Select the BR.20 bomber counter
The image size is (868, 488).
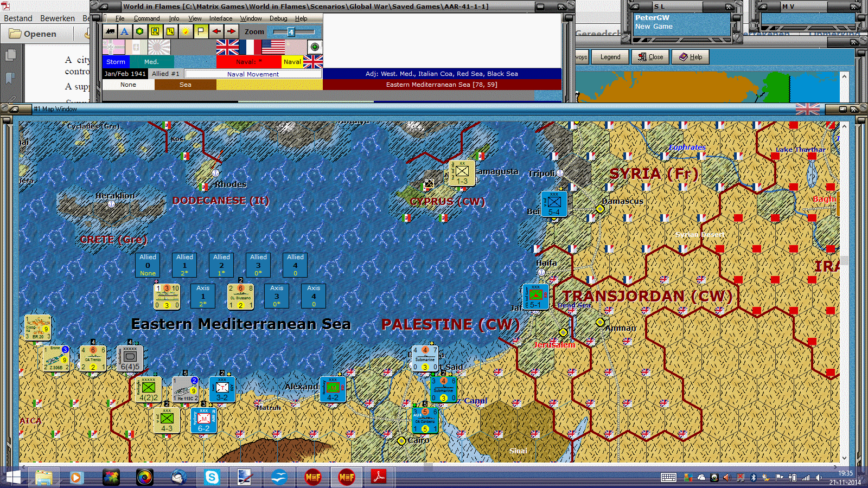[x=37, y=328]
